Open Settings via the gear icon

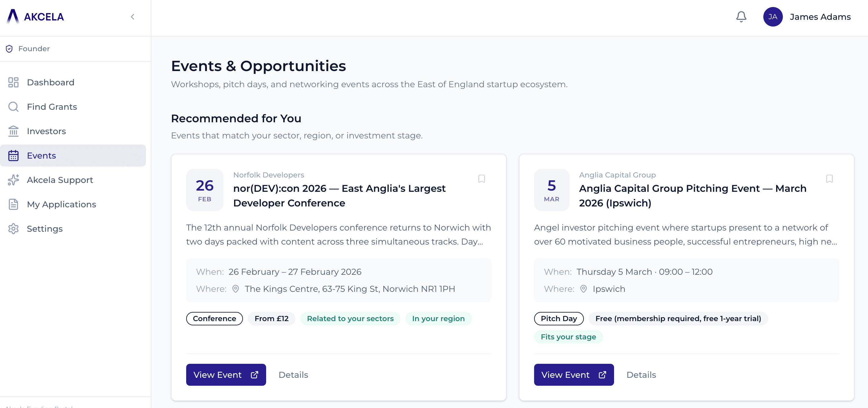[x=13, y=229]
